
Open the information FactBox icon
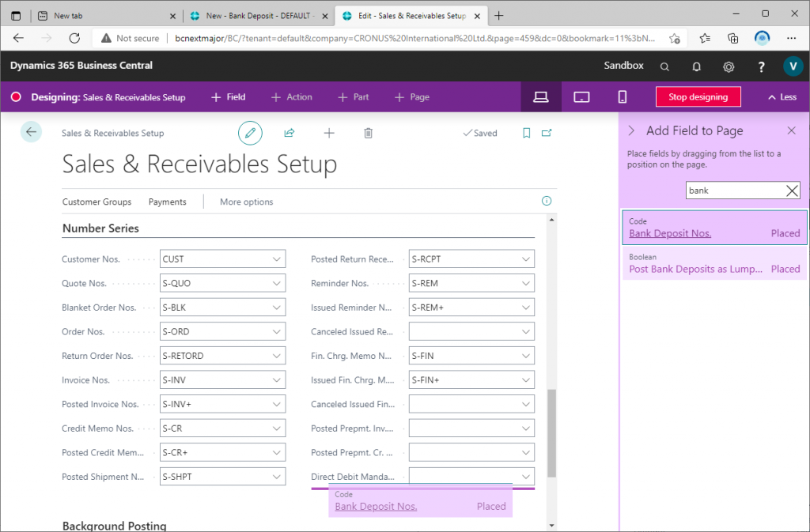[547, 202]
